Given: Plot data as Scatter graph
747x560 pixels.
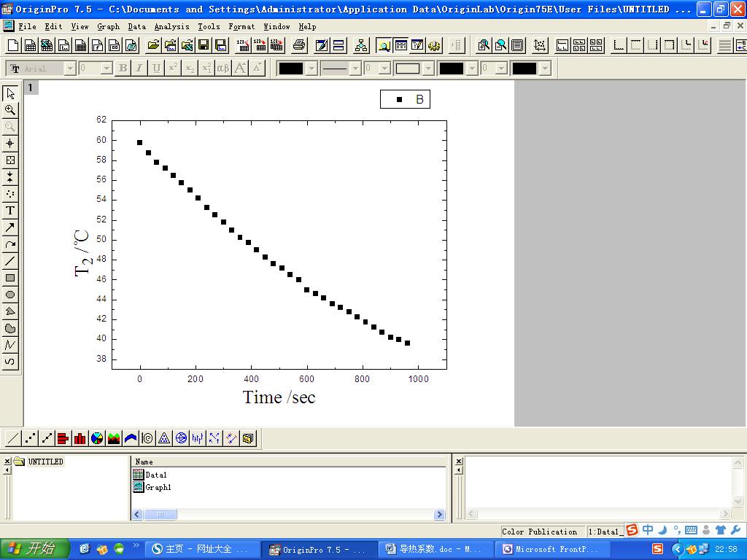Looking at the screenshot, I should [x=30, y=438].
